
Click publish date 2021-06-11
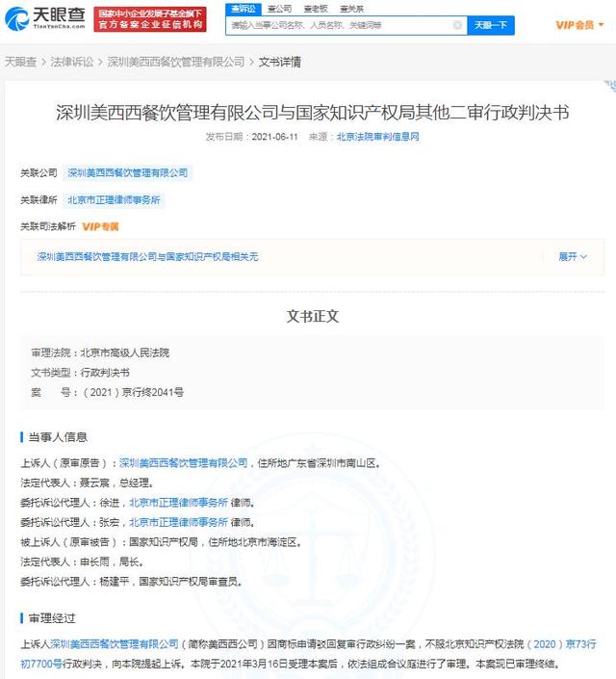[275, 137]
